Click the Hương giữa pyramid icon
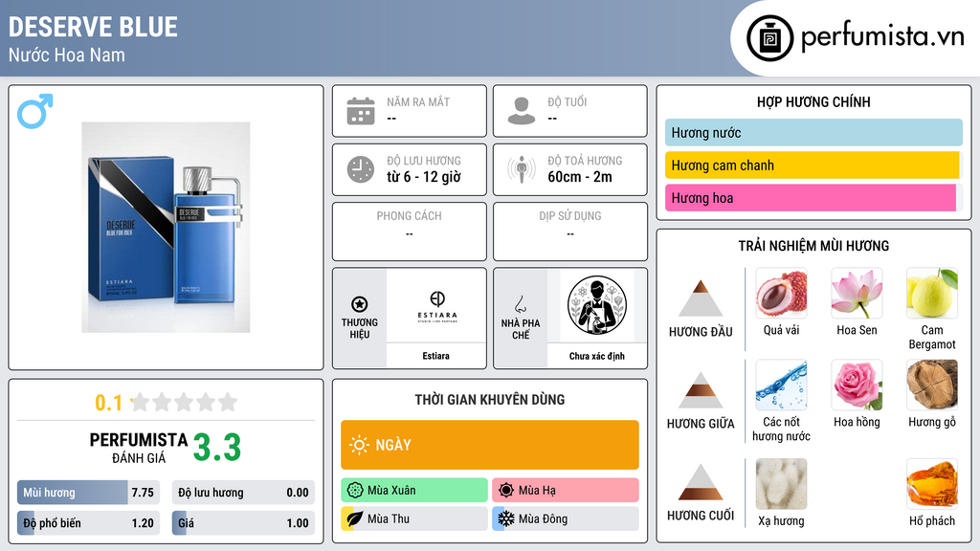The image size is (980, 551). point(701,390)
